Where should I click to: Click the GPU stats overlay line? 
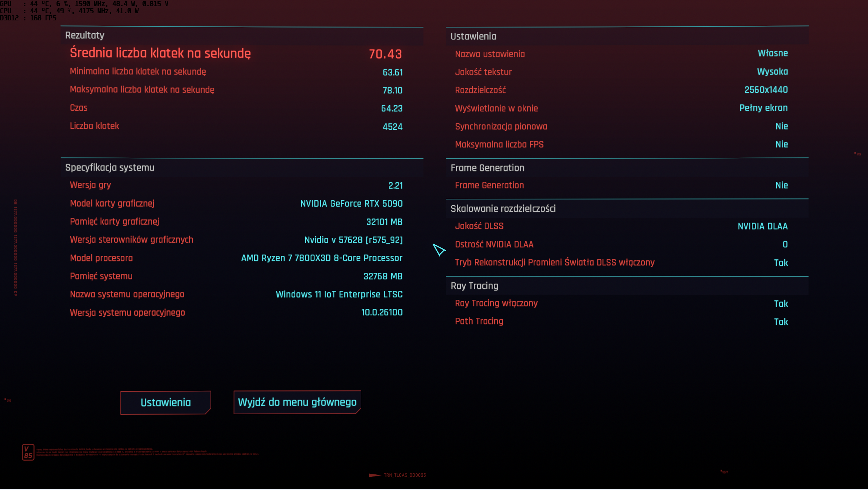[84, 4]
